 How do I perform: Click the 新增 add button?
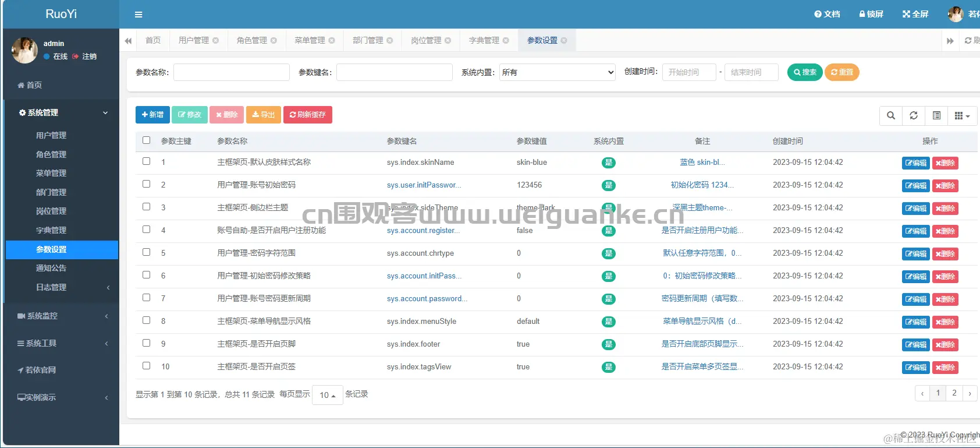[152, 115]
